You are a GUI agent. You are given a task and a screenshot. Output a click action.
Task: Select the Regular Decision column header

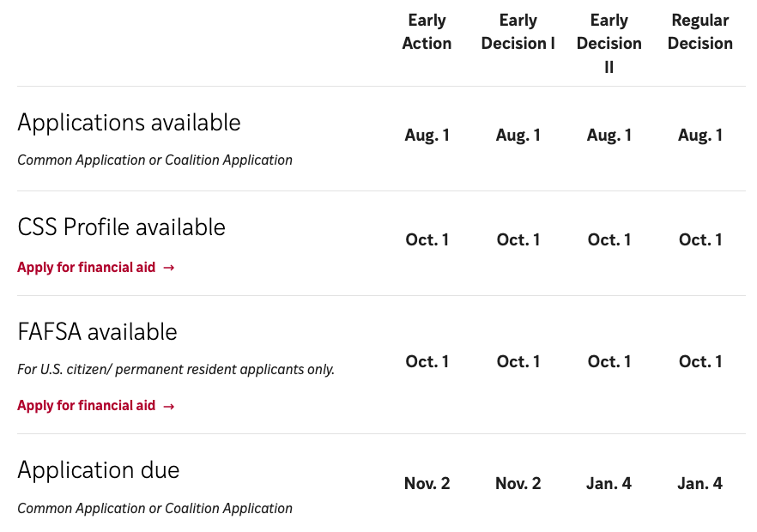[x=700, y=32]
